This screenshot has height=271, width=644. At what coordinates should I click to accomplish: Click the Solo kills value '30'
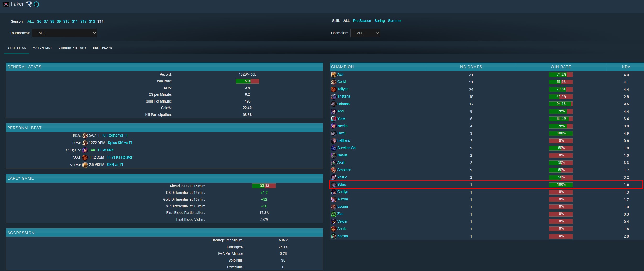tap(283, 260)
